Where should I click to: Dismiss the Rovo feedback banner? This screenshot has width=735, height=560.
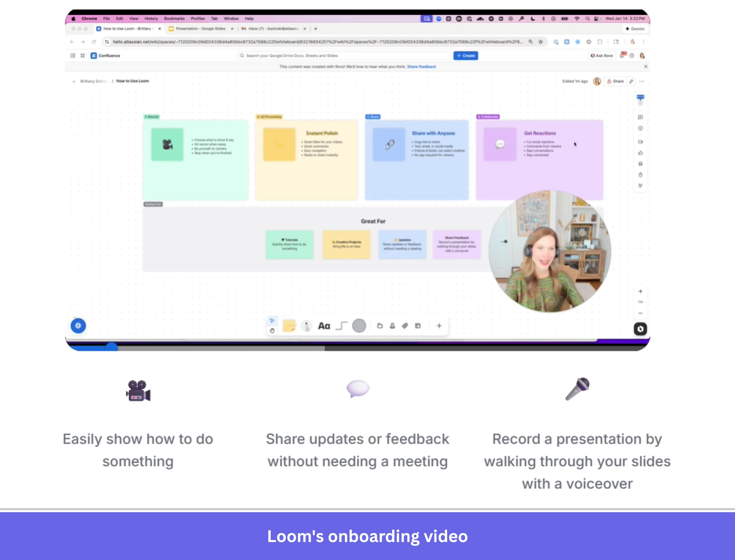click(646, 67)
